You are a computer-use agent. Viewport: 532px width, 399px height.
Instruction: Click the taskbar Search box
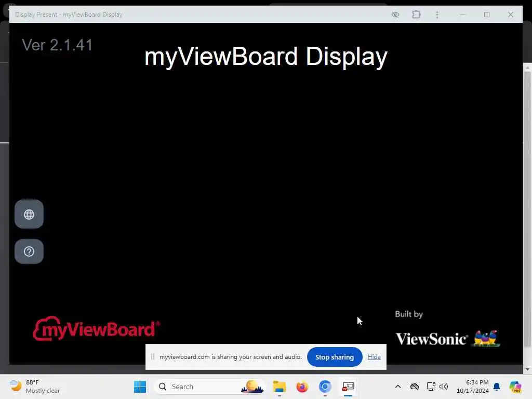pos(210,387)
